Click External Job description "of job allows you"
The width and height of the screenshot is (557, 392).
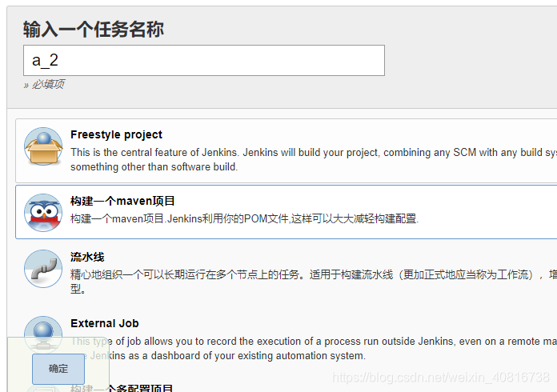314,348
